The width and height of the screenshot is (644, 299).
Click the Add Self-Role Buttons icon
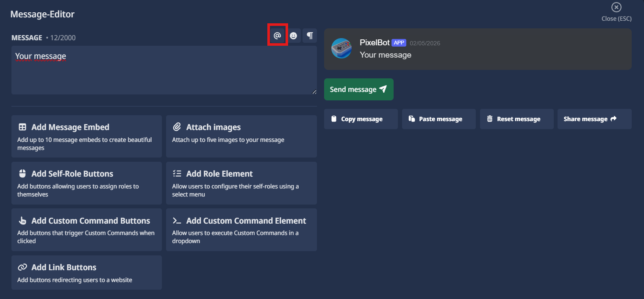click(22, 173)
